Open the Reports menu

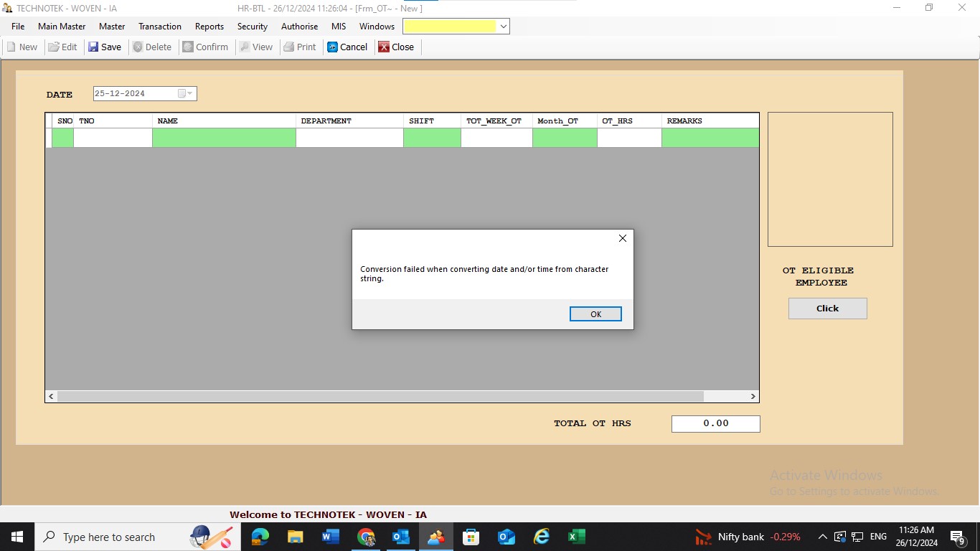[209, 27]
